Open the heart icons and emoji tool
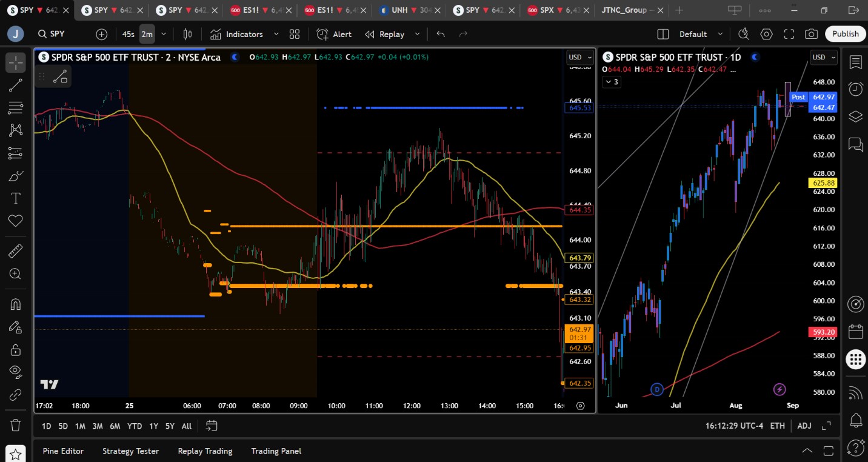868x462 pixels. [x=16, y=221]
